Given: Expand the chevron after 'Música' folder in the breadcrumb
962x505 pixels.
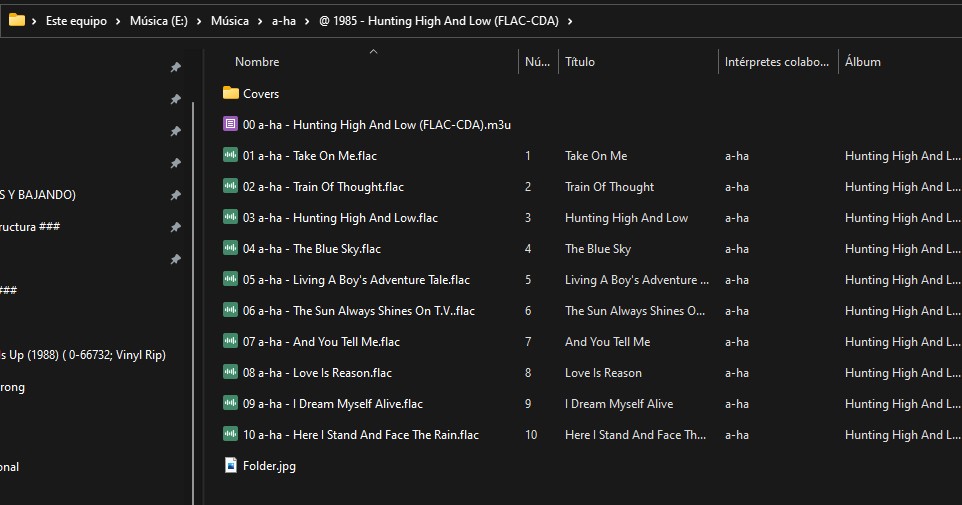Looking at the screenshot, I should pos(260,21).
